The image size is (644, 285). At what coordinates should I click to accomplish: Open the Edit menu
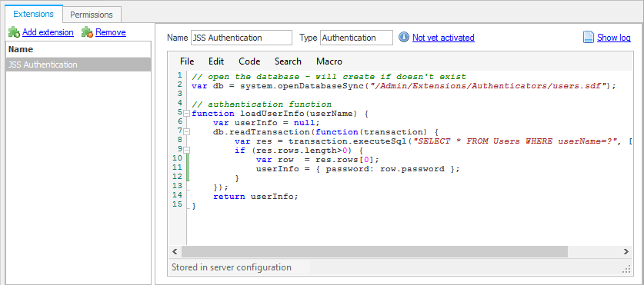[x=216, y=61]
